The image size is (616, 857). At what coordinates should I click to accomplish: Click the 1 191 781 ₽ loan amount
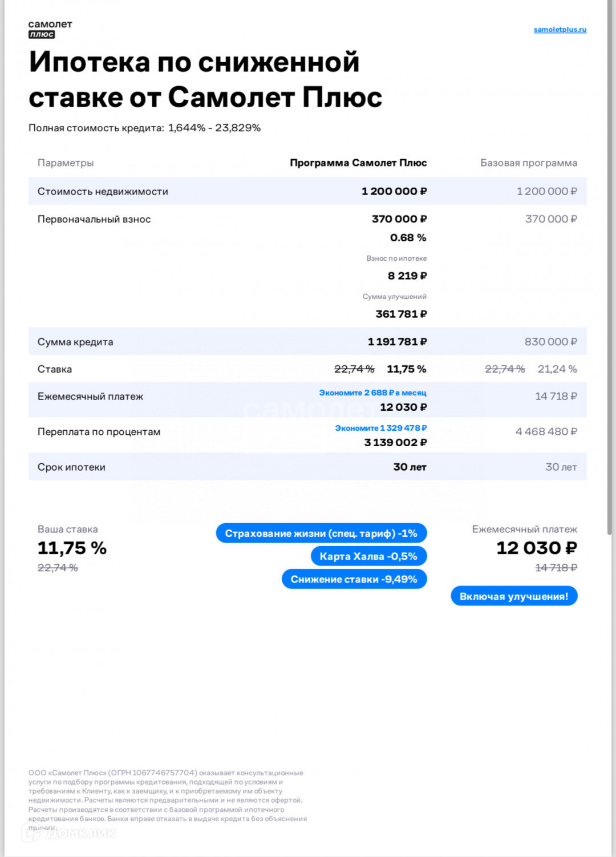click(397, 342)
